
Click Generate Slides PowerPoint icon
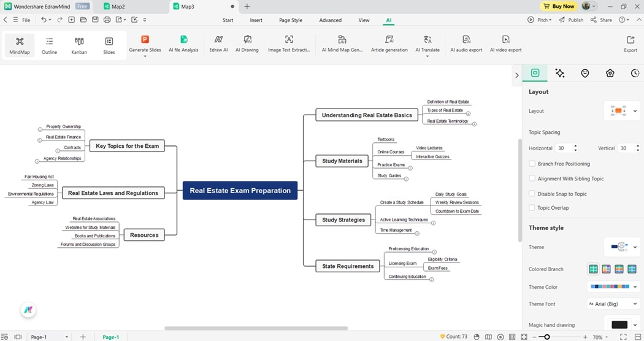145,39
